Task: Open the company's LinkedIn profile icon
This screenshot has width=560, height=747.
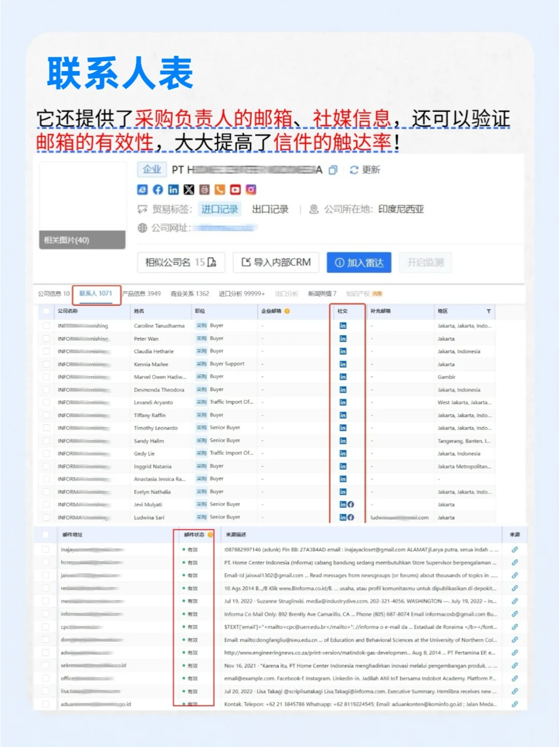Action: [x=173, y=190]
